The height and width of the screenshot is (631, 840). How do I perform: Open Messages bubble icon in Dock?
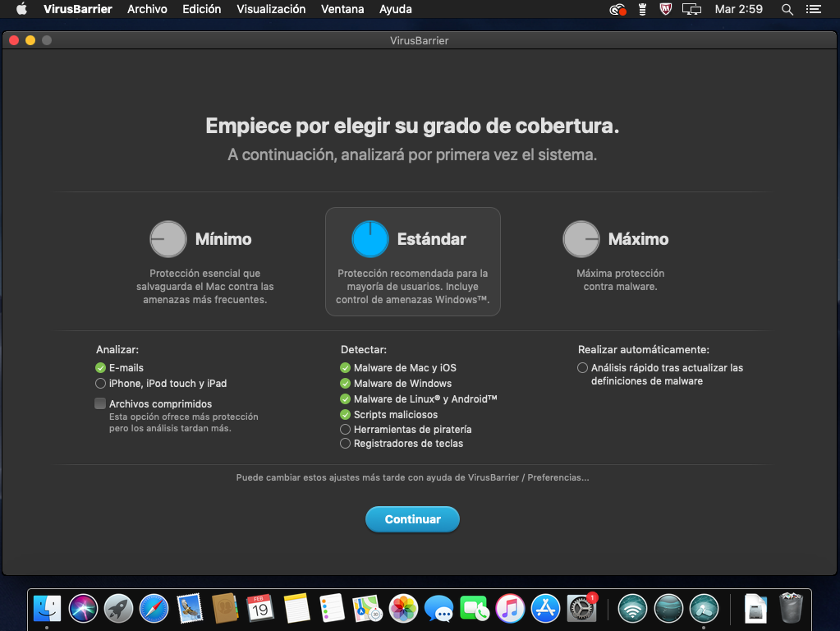[x=438, y=609]
